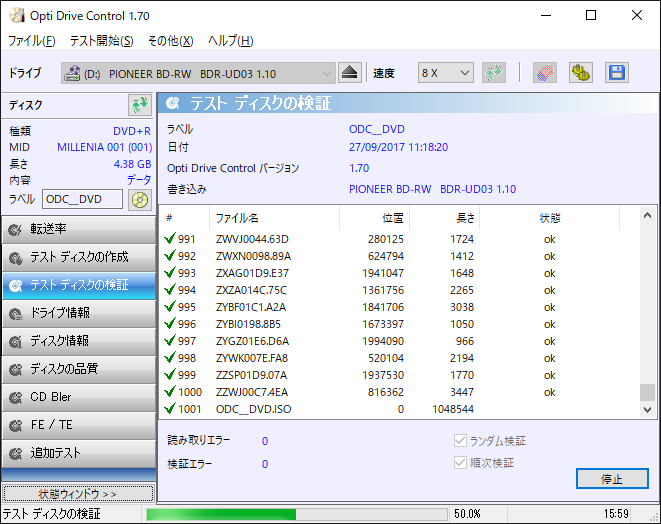Viewport: 661px width, 524px height.
Task: Click the date value 27/09/2017 11:18:20
Action: tap(398, 147)
